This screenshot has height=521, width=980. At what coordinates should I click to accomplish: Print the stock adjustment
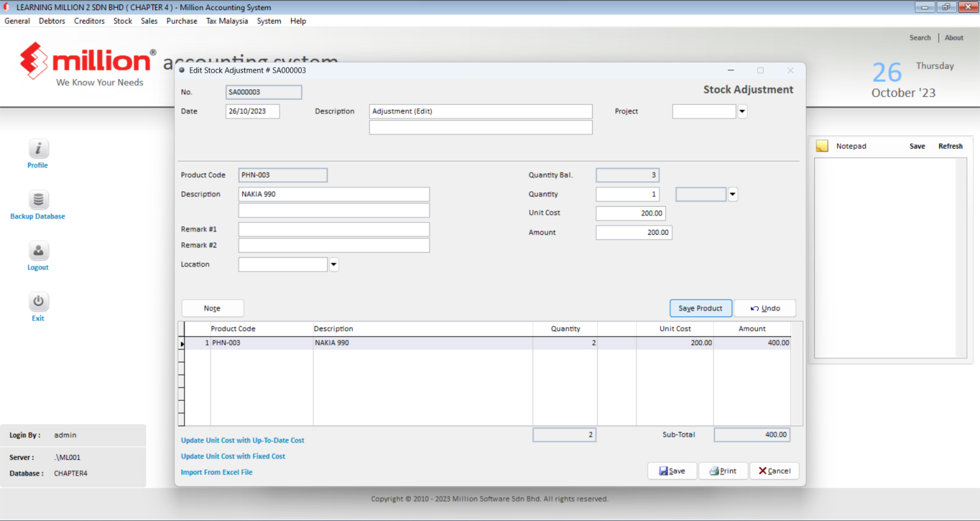pyautogui.click(x=723, y=471)
